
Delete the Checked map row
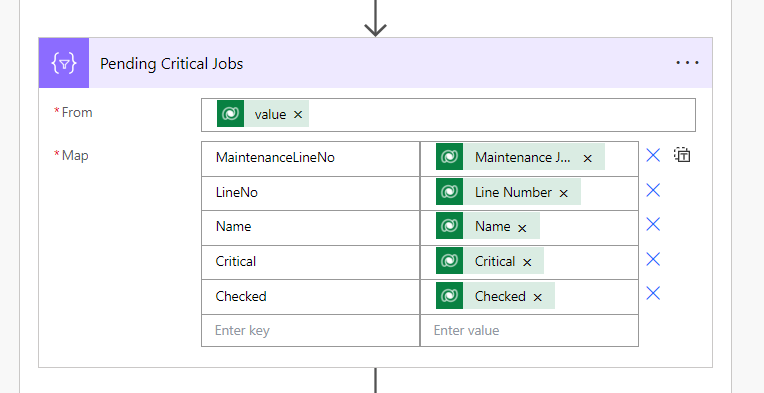coord(653,293)
